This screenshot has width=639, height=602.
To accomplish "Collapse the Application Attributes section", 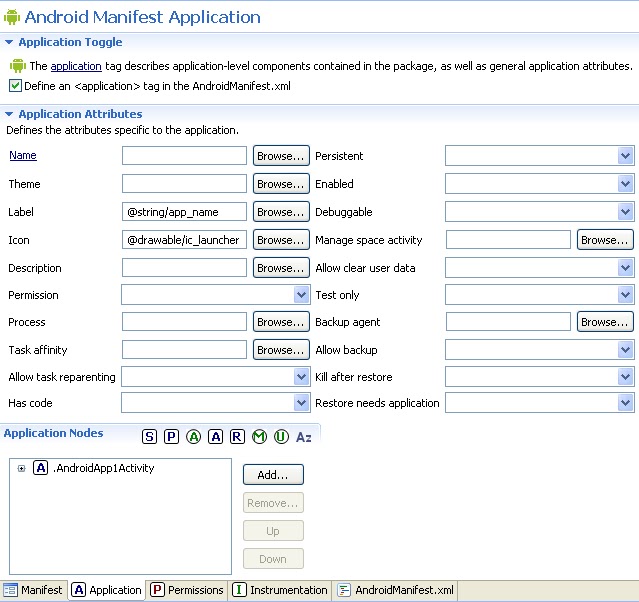I will [x=9, y=114].
